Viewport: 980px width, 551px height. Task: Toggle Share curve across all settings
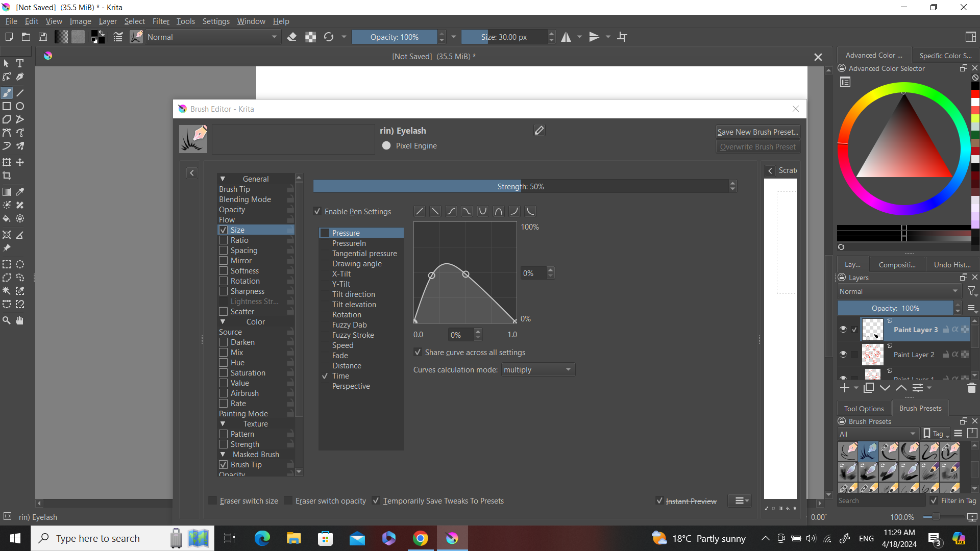418,353
